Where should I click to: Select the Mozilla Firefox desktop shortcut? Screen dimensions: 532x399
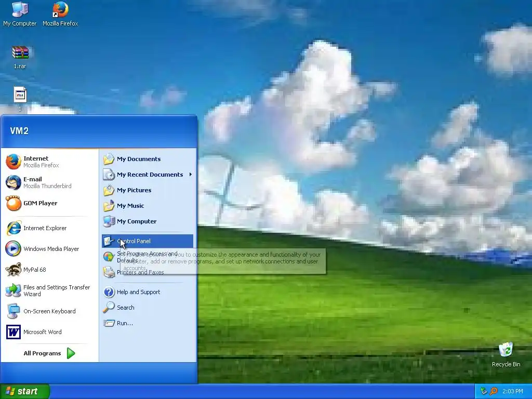pyautogui.click(x=60, y=14)
